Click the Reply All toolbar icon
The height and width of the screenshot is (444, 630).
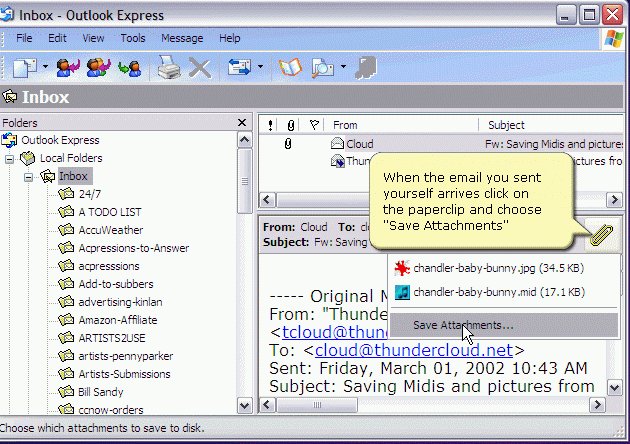(x=98, y=68)
